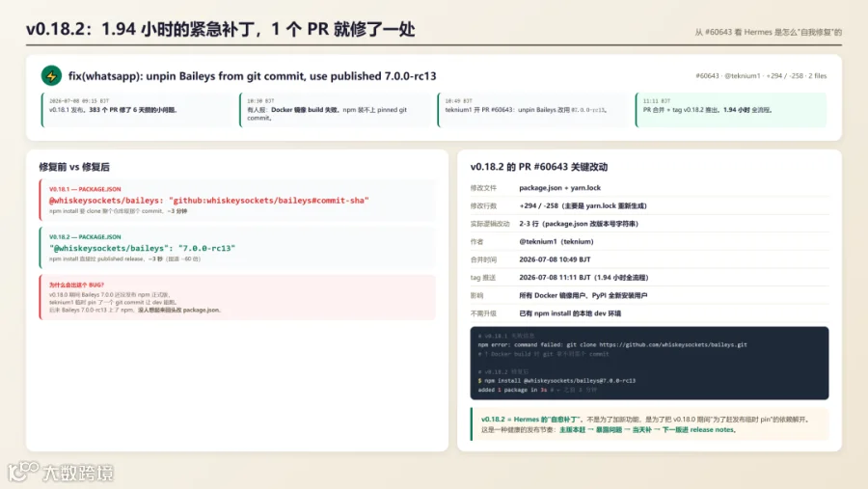Select the value '所有 Docker 镜像用户、PyPI 全新安装用户'
868x489 pixels.
pyautogui.click(x=583, y=296)
